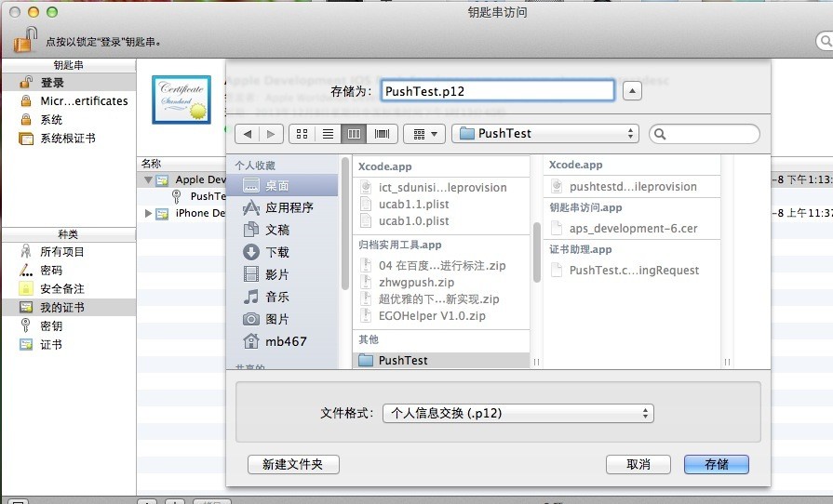Click 取消 to cancel export
This screenshot has height=504, width=833.
(638, 464)
